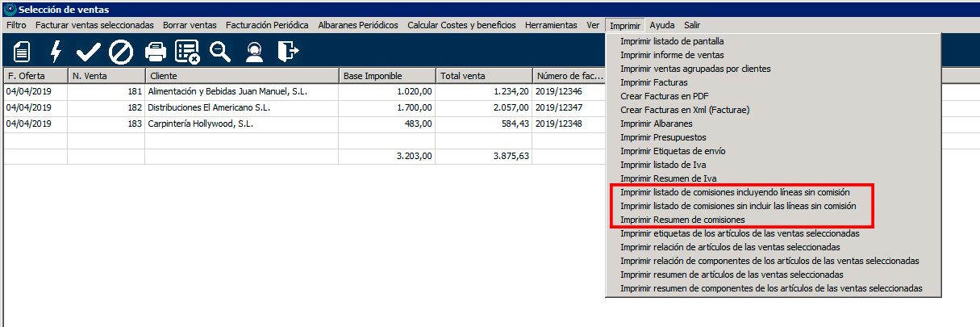
Task: Click the headset support agent icon
Action: [254, 52]
